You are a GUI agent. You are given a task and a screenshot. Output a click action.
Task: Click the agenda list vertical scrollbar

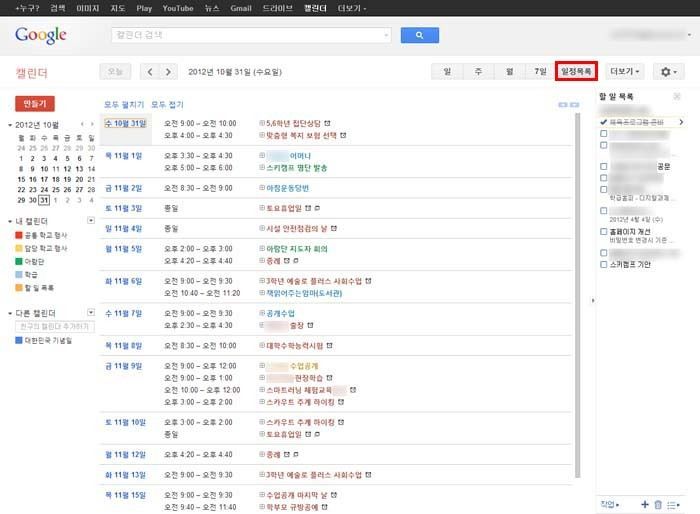577,295
